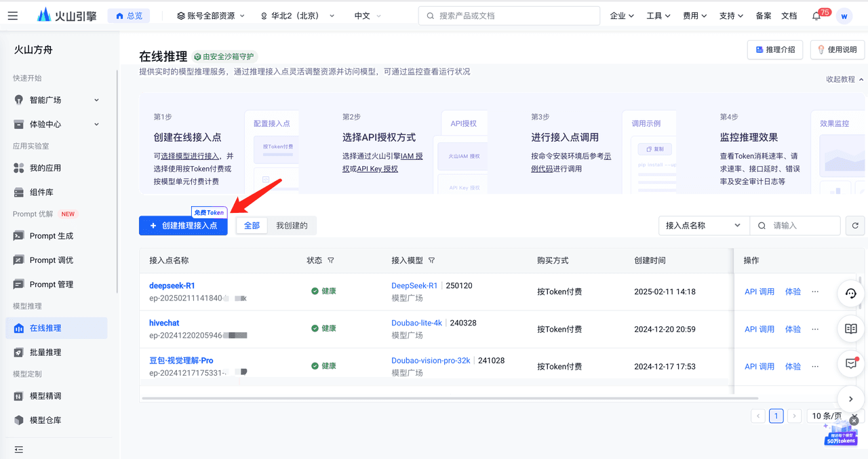Click the 推理介绍 button
This screenshot has height=459, width=868.
[775, 49]
